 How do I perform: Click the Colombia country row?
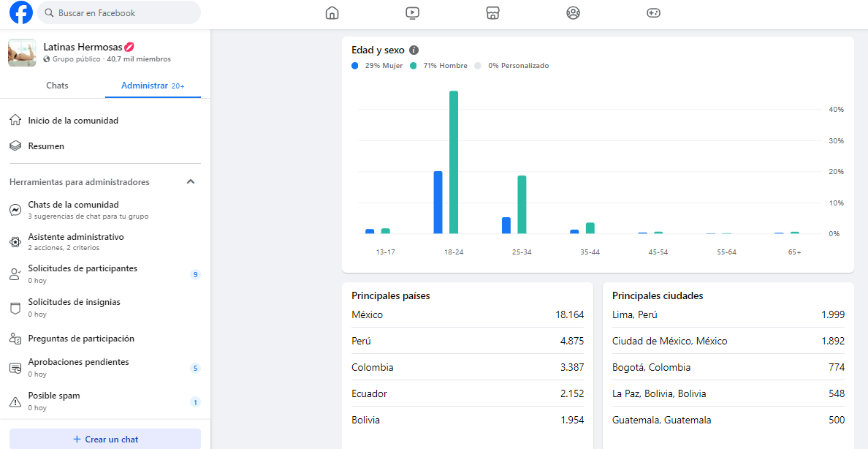[468, 367]
